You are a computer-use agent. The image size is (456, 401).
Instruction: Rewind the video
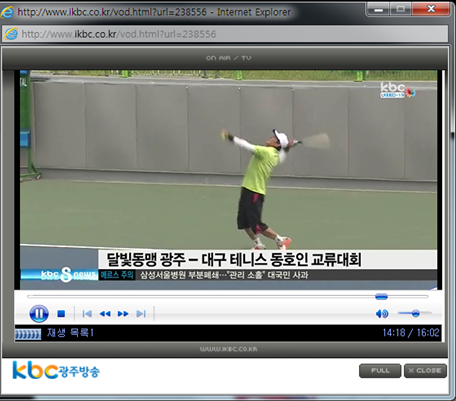pyautogui.click(x=105, y=314)
